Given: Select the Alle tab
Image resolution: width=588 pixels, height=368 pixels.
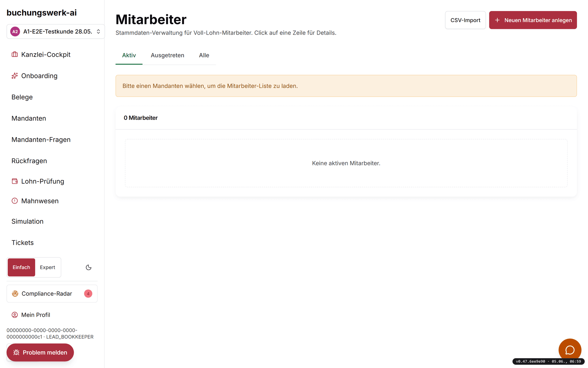Looking at the screenshot, I should (x=204, y=55).
